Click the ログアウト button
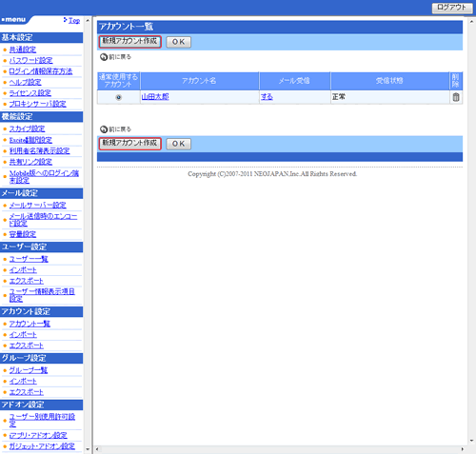 point(452,8)
